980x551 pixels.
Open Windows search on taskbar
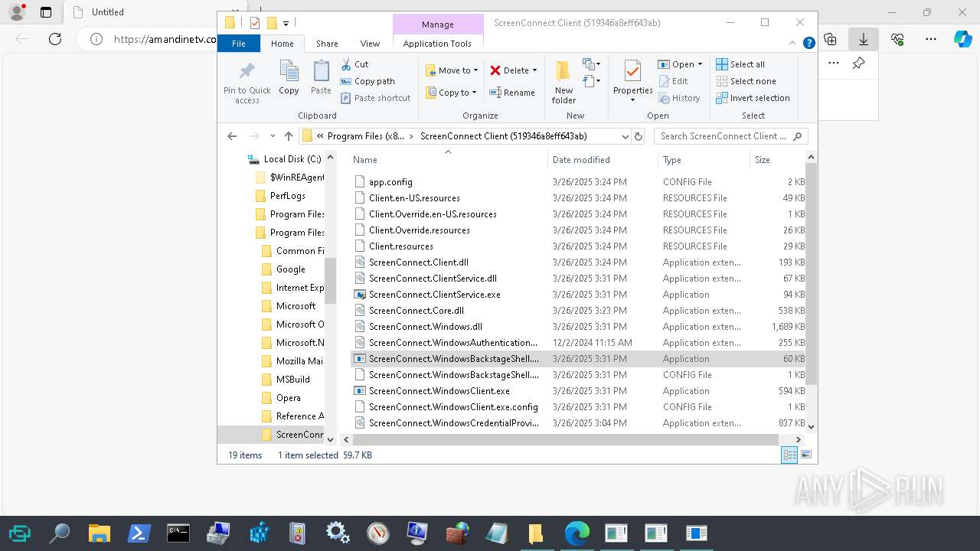59,533
